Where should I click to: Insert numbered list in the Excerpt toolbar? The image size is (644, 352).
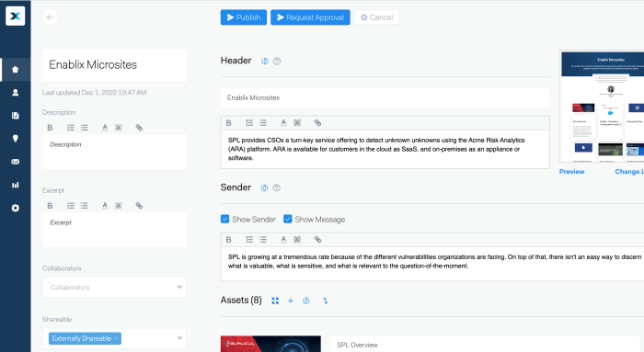[x=71, y=206]
